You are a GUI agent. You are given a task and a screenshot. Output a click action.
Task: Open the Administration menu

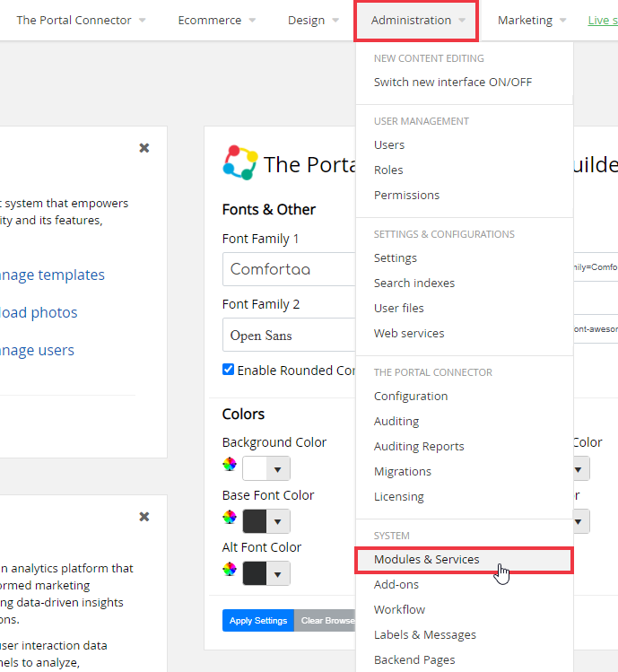pos(416,21)
